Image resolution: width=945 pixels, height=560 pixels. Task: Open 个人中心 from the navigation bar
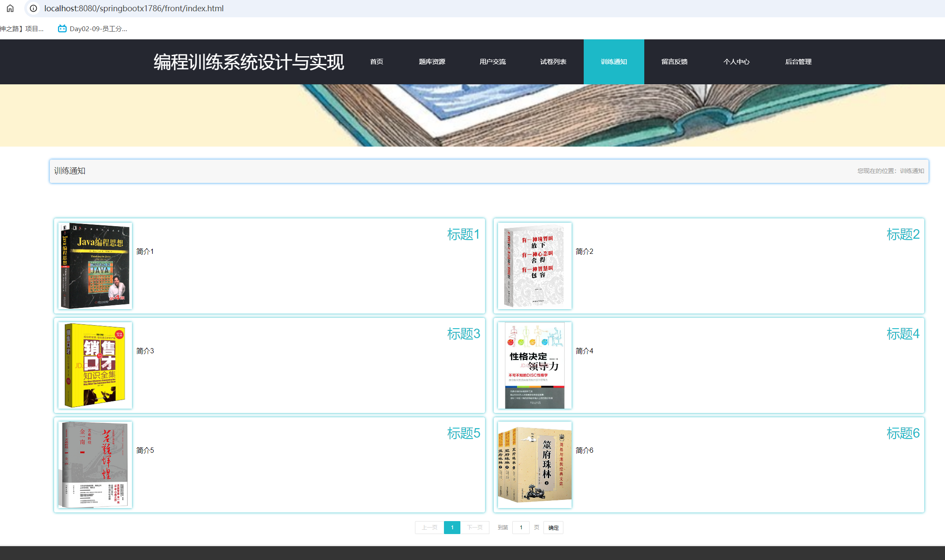[x=736, y=61]
